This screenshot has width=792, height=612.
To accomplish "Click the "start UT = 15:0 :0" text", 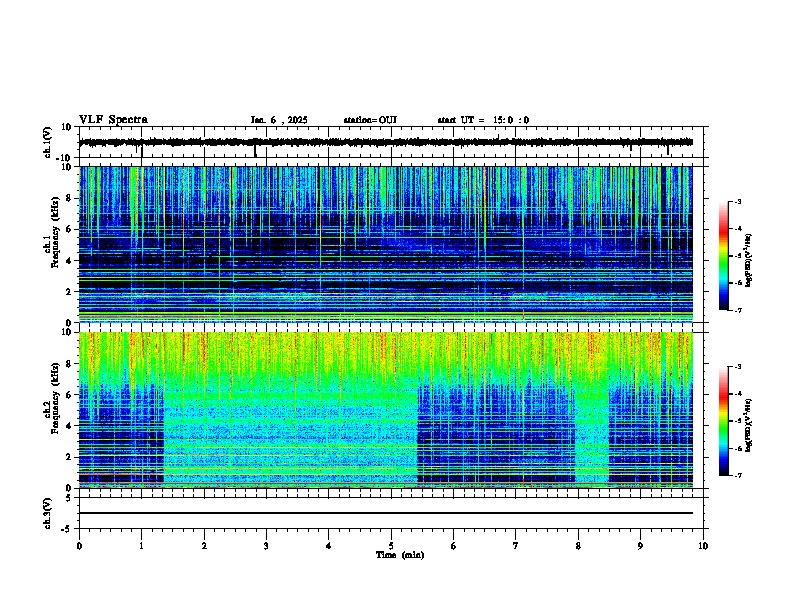I will 483,120.
